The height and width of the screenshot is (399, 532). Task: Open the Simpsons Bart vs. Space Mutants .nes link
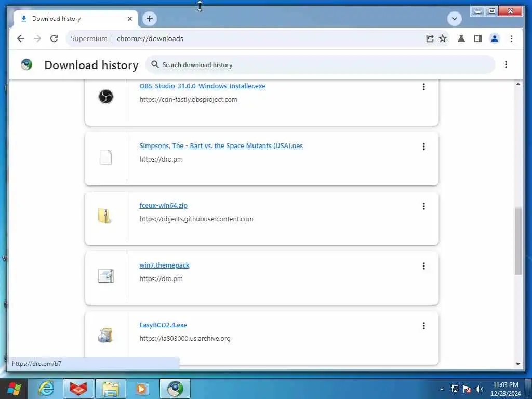point(221,145)
